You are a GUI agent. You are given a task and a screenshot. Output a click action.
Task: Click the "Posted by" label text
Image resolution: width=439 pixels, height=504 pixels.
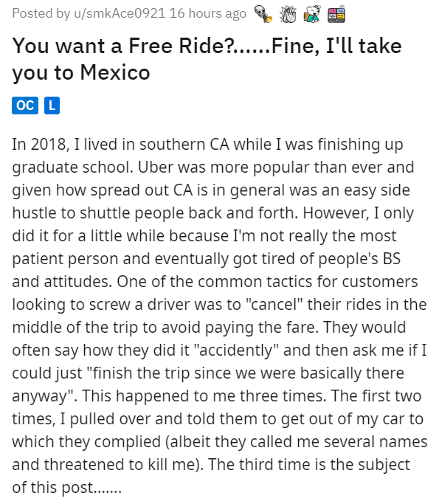point(41,13)
